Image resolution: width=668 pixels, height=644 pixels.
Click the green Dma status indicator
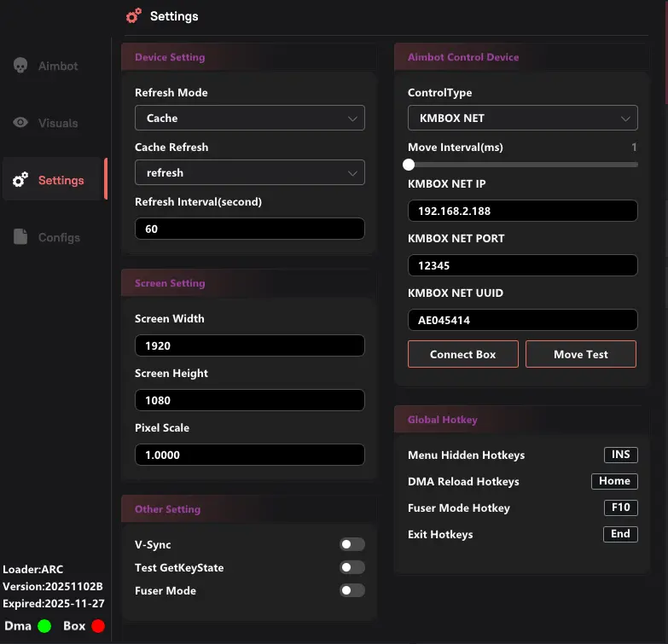tap(44, 626)
